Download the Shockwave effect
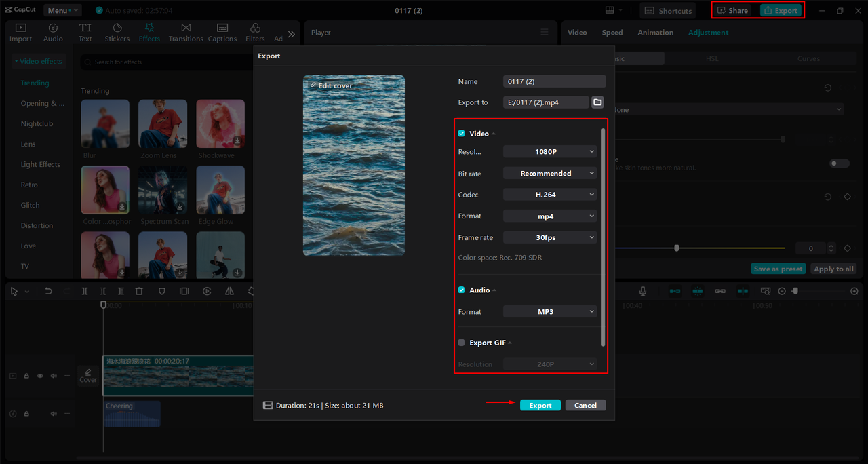 point(237,140)
